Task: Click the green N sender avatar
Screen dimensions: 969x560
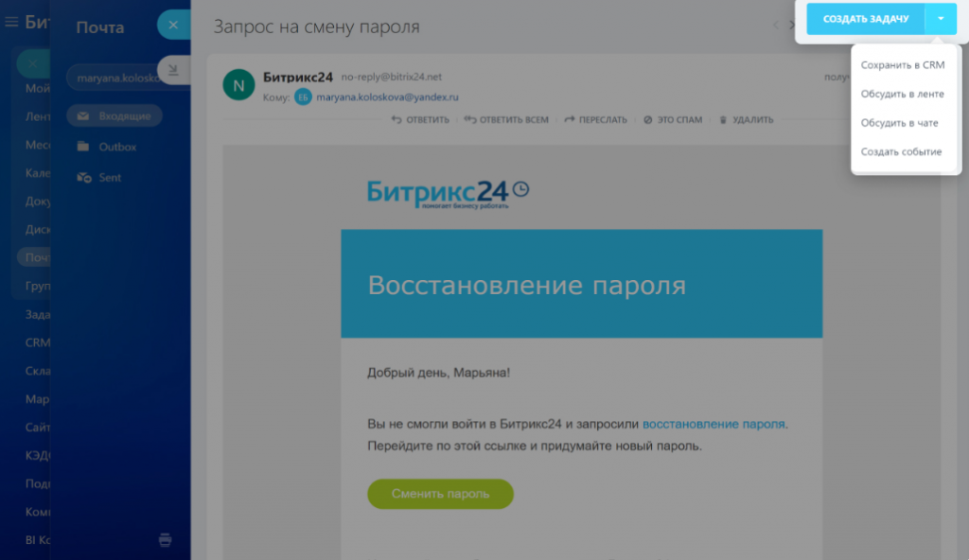Action: pos(238,85)
